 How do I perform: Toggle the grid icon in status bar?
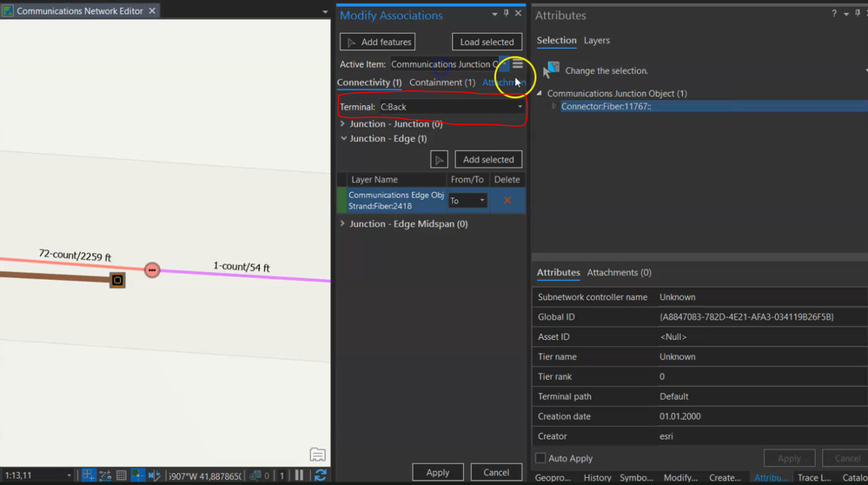tap(122, 475)
